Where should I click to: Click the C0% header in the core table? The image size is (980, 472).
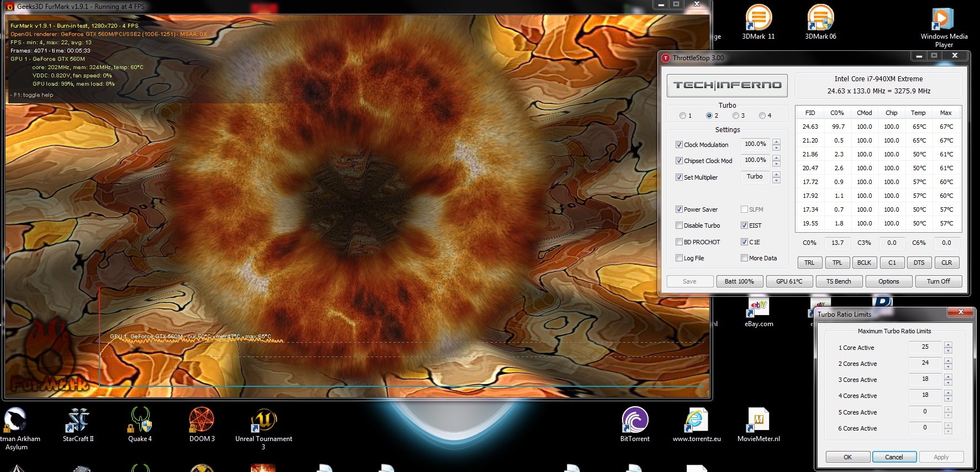pyautogui.click(x=837, y=113)
